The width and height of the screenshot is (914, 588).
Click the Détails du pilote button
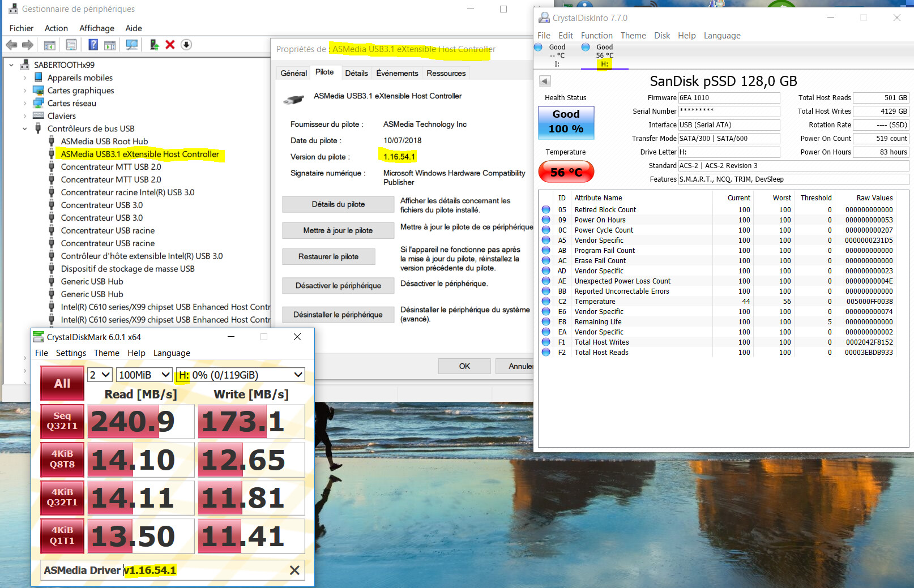point(338,204)
